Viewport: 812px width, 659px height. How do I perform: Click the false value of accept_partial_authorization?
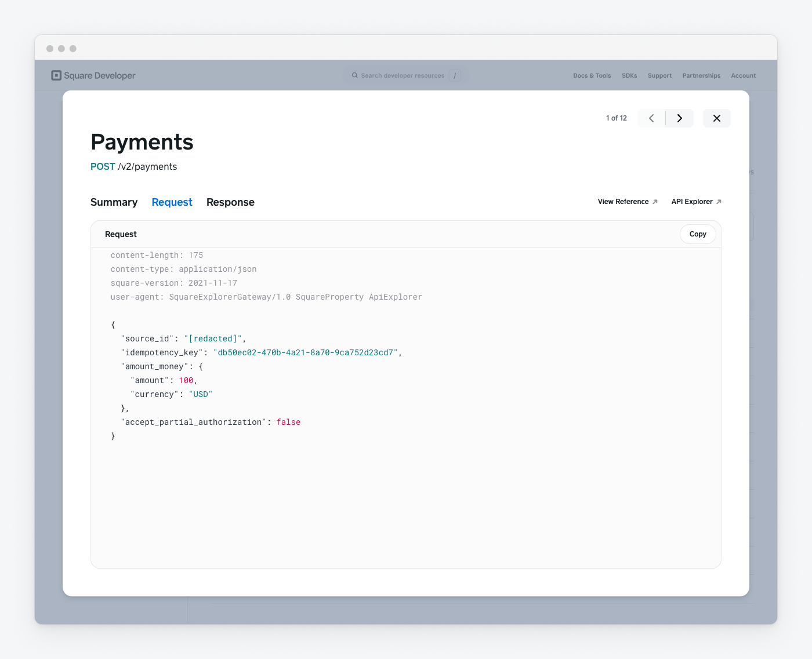click(x=288, y=422)
